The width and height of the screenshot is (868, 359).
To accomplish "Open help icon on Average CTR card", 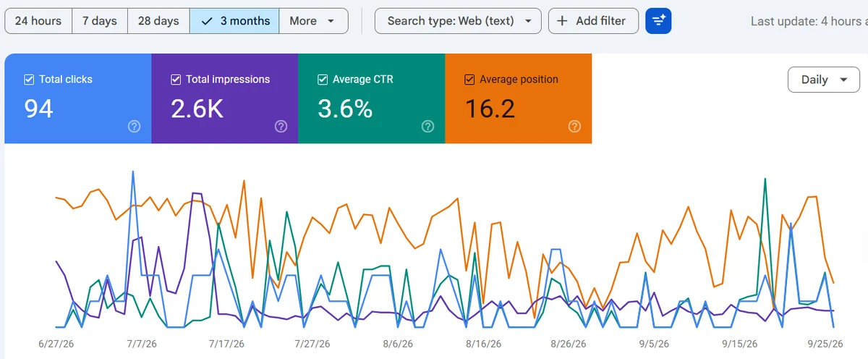I will (428, 127).
